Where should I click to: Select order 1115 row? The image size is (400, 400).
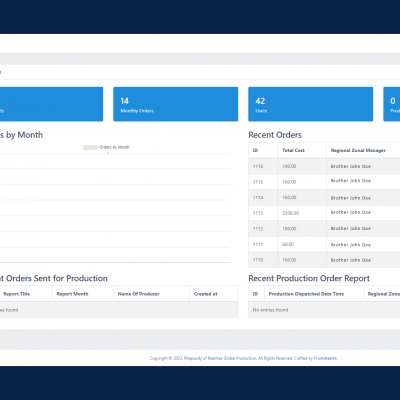(324, 182)
